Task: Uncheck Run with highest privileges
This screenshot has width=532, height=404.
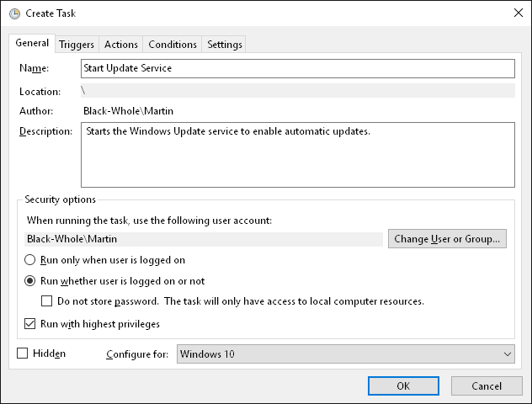Action: (29, 323)
